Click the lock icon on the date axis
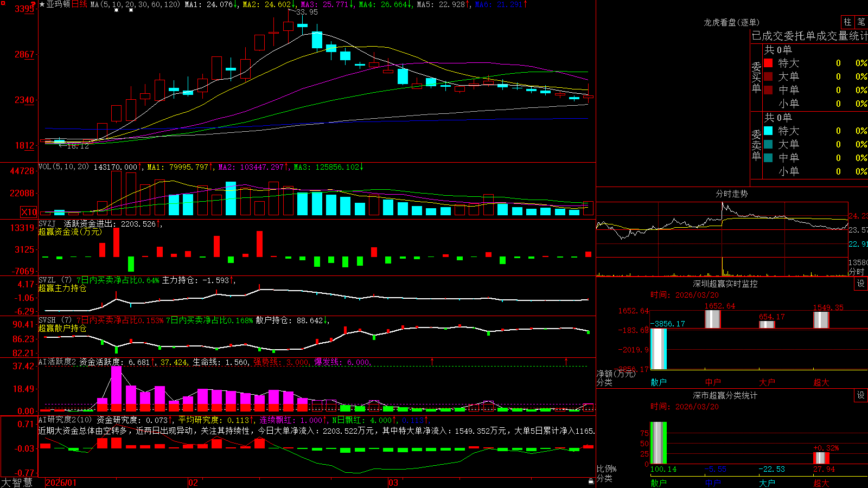The width and height of the screenshot is (868, 488). [x=591, y=481]
